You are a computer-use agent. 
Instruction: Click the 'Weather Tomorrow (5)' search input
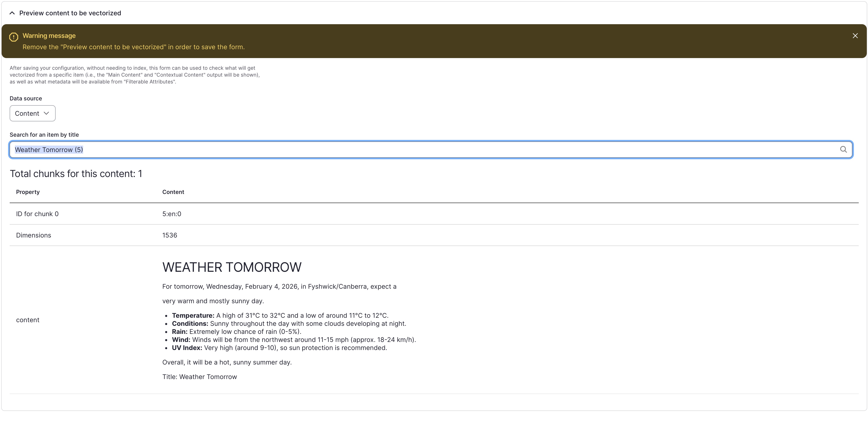(x=404, y=150)
